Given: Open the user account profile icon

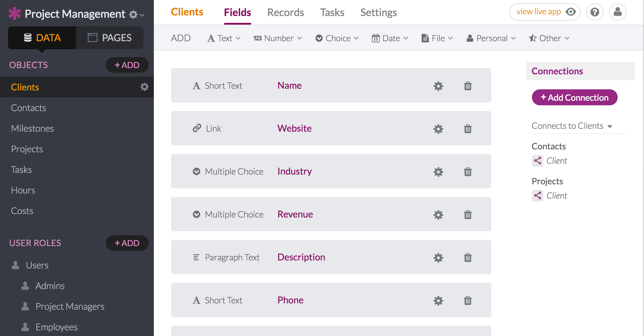Looking at the screenshot, I should coord(617,12).
